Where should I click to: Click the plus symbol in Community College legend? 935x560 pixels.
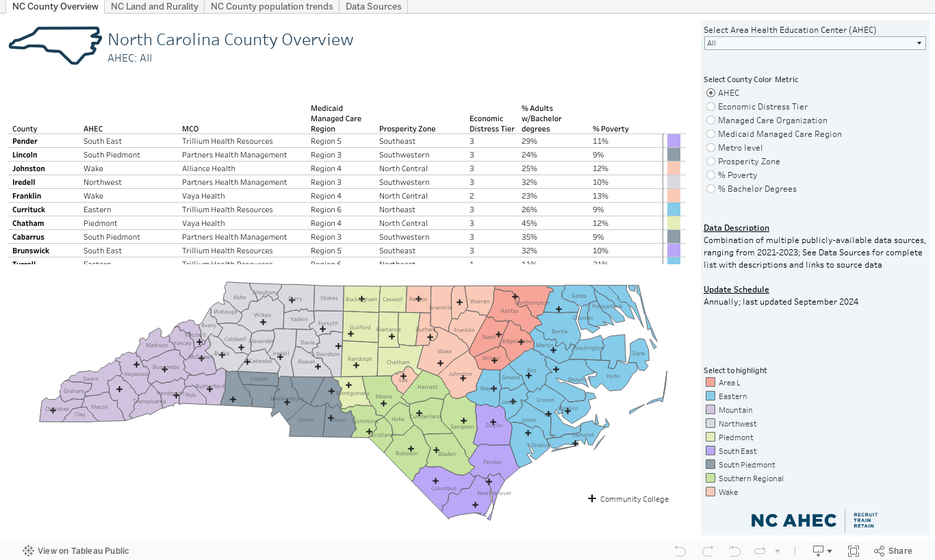592,498
